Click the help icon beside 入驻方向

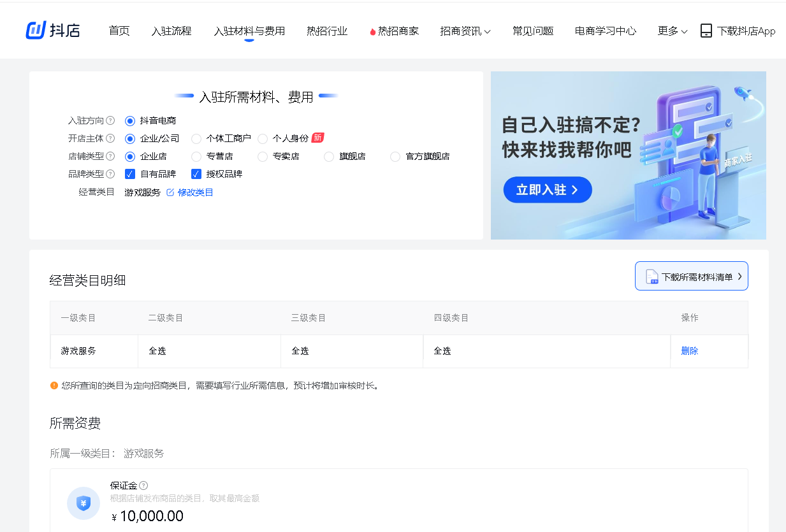[110, 120]
